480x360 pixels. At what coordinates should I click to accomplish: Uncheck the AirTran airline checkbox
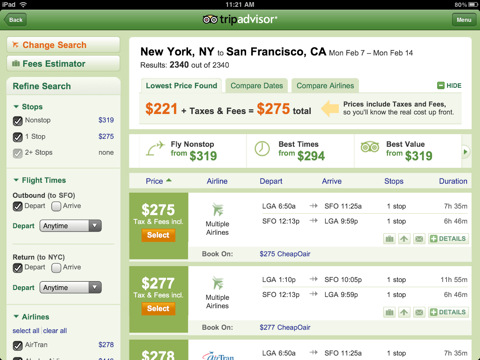(18, 345)
